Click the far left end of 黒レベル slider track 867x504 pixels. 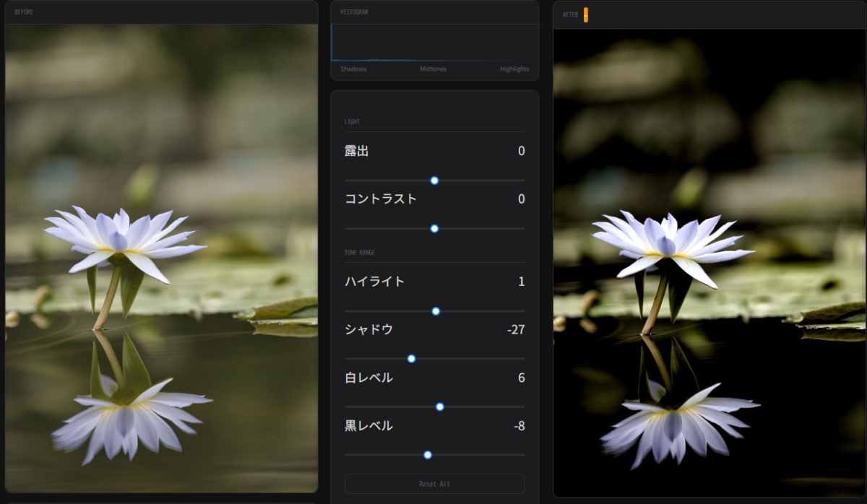(x=346, y=455)
